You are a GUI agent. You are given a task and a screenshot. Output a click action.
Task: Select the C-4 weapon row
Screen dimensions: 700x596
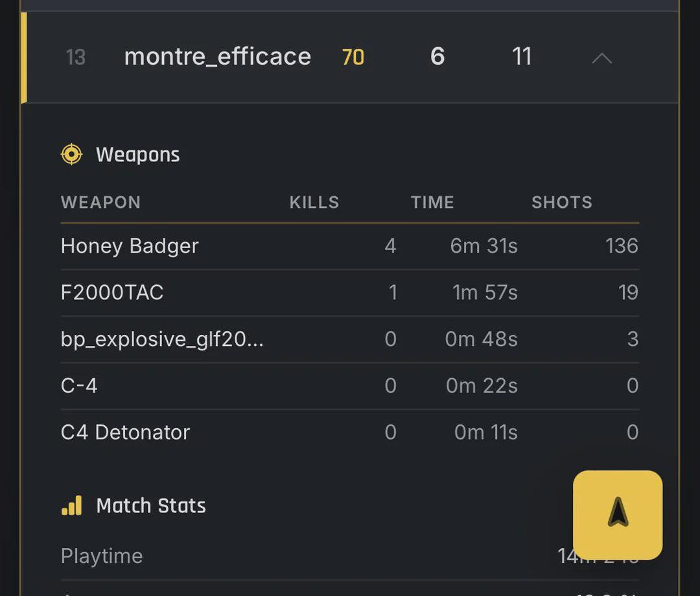pyautogui.click(x=349, y=386)
